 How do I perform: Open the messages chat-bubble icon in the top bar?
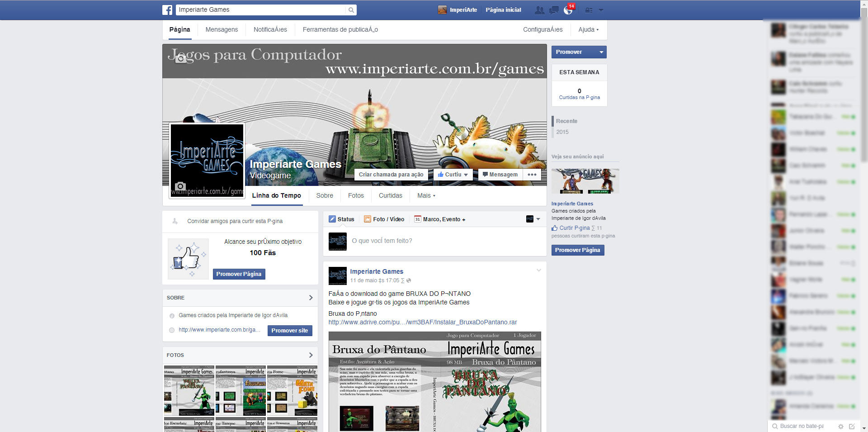pos(554,10)
